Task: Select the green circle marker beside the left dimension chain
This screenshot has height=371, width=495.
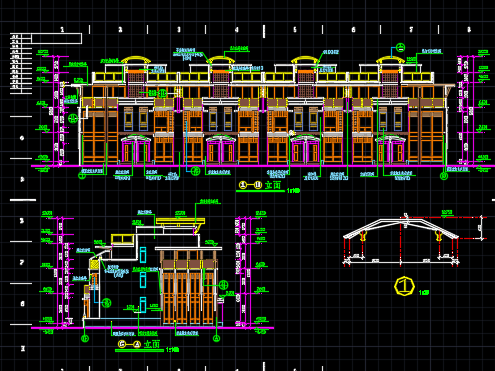Action: tap(73, 118)
